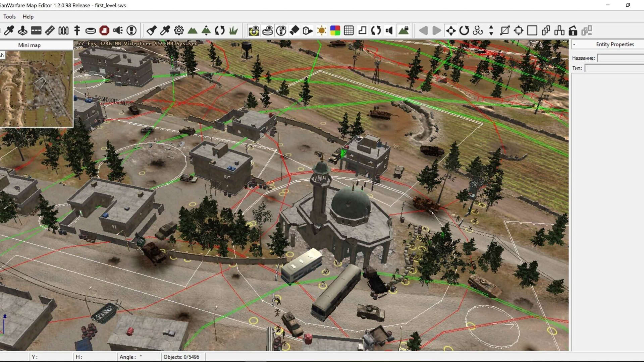Click the exclamation mark trigger icon
This screenshot has height=362, width=644.
[x=131, y=31]
